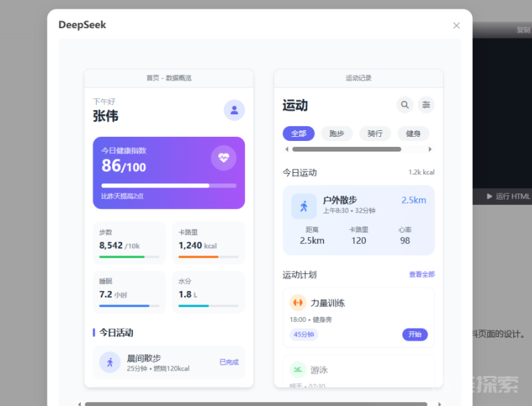This screenshot has height=406, width=532.
Task: Open the filter settings icon
Action: (x=426, y=105)
